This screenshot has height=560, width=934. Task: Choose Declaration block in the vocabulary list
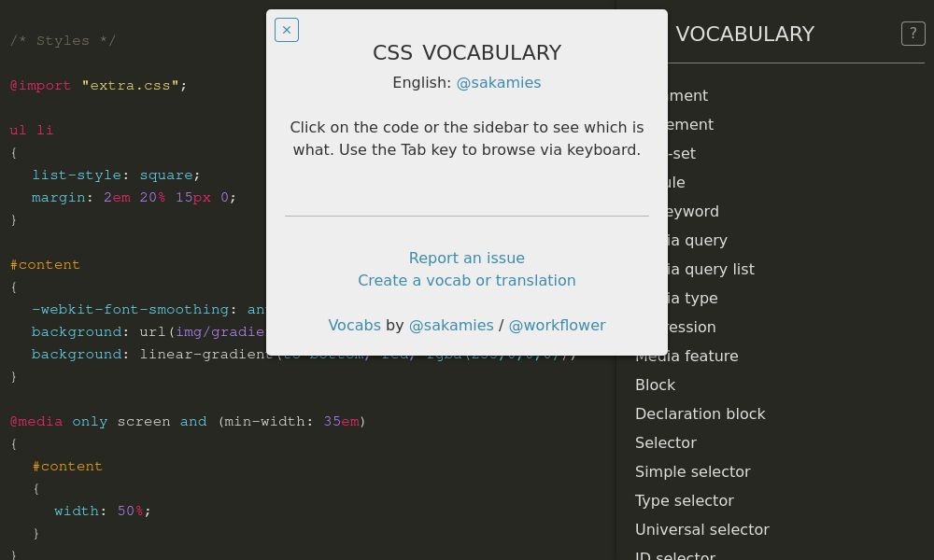[700, 413]
